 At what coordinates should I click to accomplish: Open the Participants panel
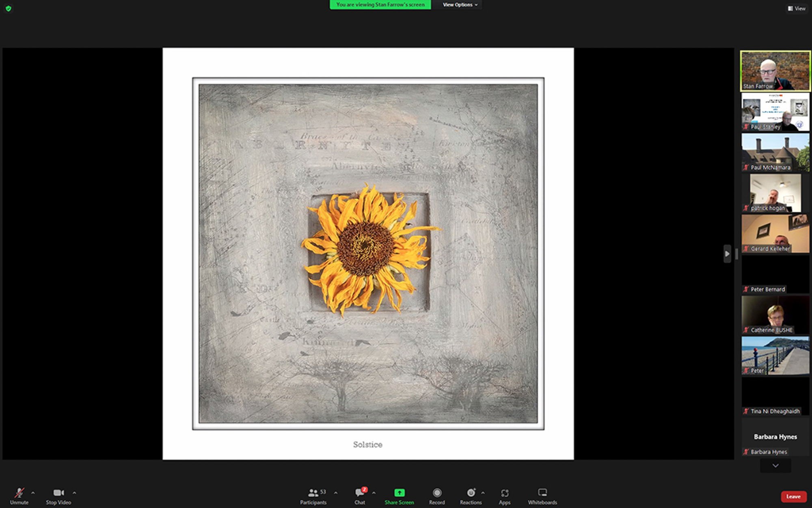(x=313, y=496)
